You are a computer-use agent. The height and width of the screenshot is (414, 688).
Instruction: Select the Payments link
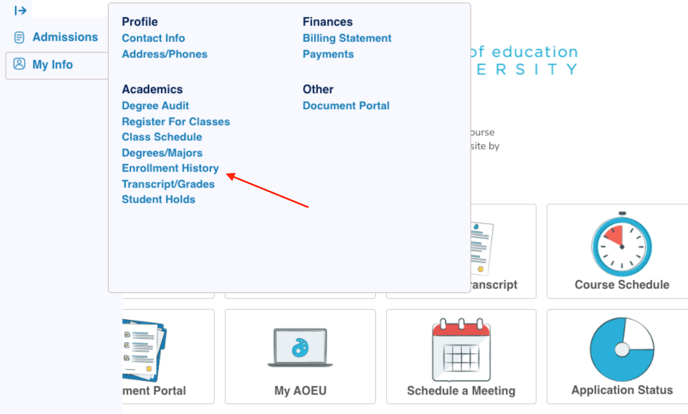click(x=328, y=54)
